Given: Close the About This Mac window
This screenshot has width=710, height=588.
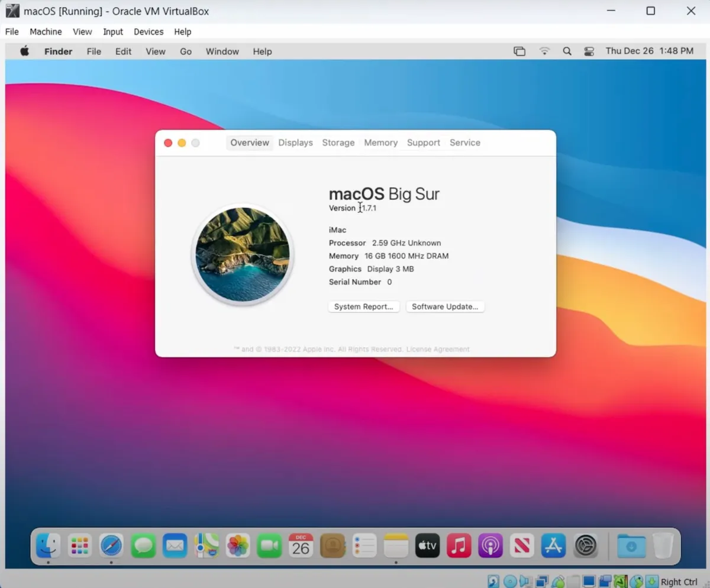Looking at the screenshot, I should [x=168, y=143].
